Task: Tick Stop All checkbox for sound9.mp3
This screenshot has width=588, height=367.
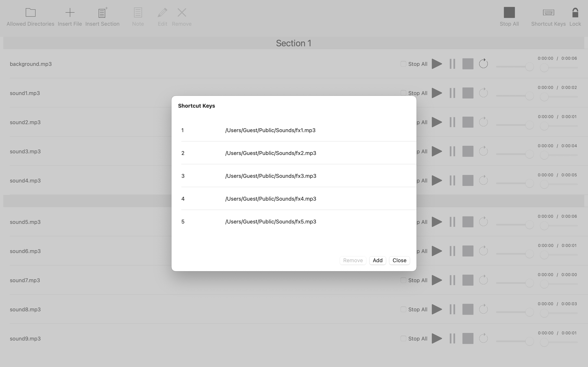Action: [x=403, y=338]
